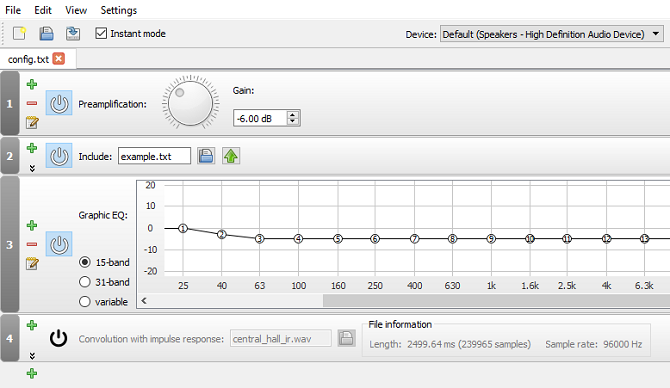
Task: Select filter row number 2 handle
Action: (x=10, y=156)
